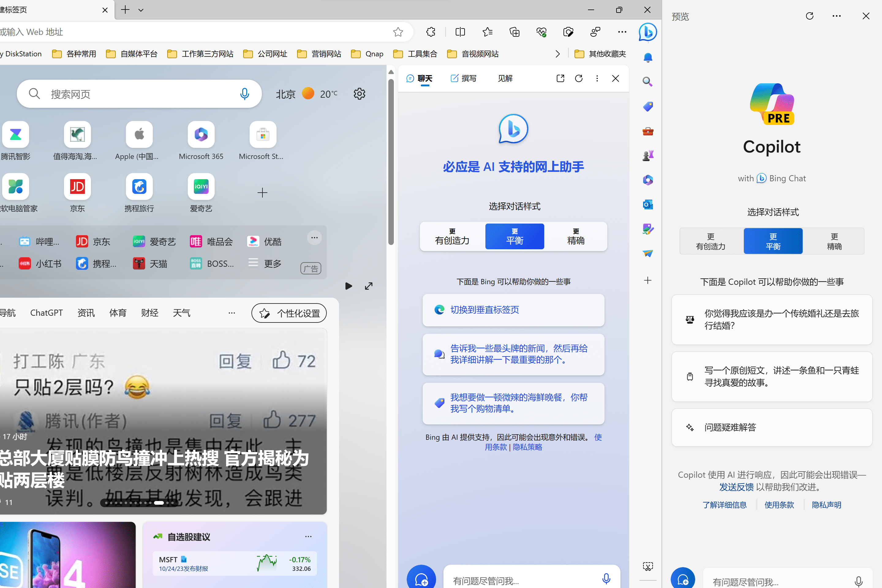Viewport: 882px width, 588px height.
Task: Select 更精确 style in Copilot panel
Action: (834, 241)
